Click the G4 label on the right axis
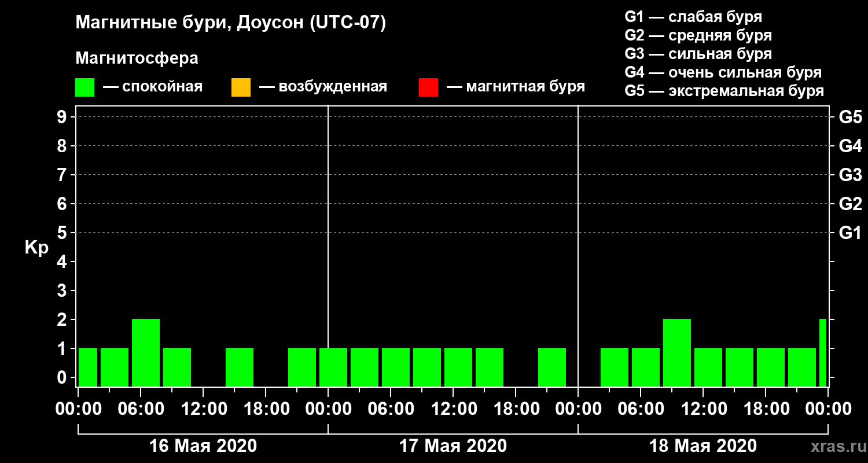The height and width of the screenshot is (463, 868). click(x=850, y=146)
